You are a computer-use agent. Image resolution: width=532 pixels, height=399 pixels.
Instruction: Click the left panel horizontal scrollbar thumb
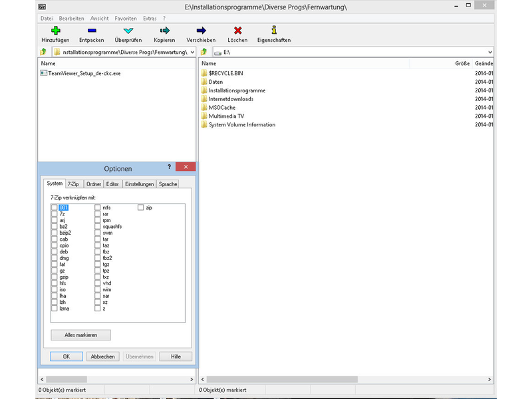[x=66, y=379]
